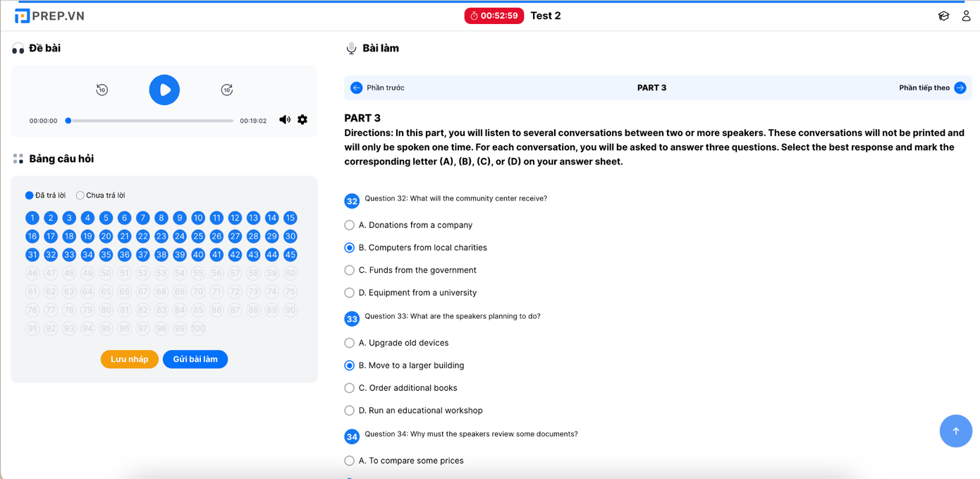Select answer A. Donations from a company
980x479 pixels.
(x=350, y=225)
